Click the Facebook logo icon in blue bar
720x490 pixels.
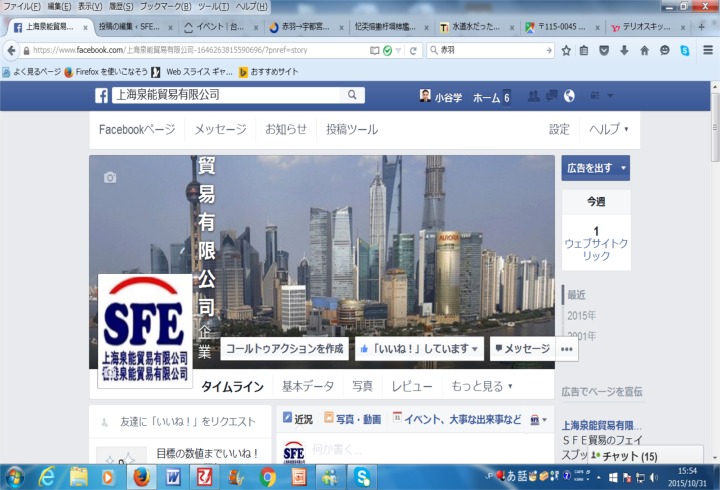click(101, 96)
